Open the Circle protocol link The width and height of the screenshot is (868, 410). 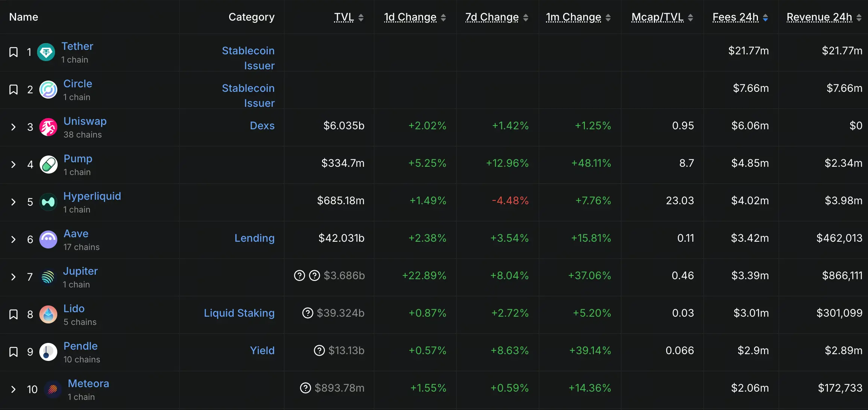(x=78, y=84)
